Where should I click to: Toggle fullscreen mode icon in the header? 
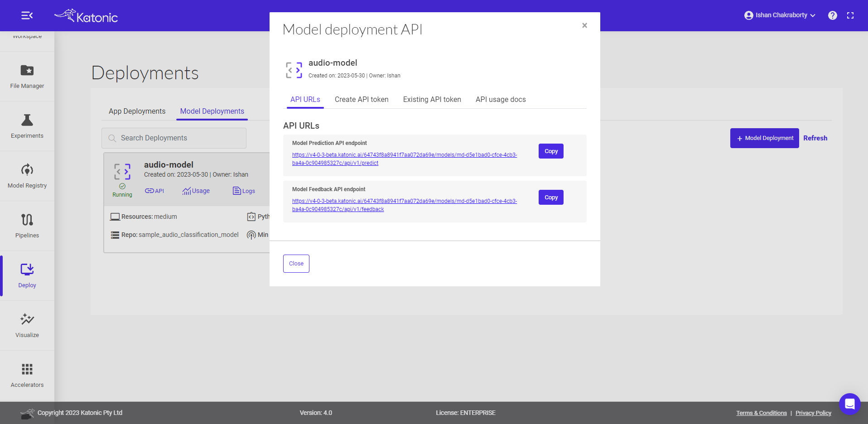point(850,15)
